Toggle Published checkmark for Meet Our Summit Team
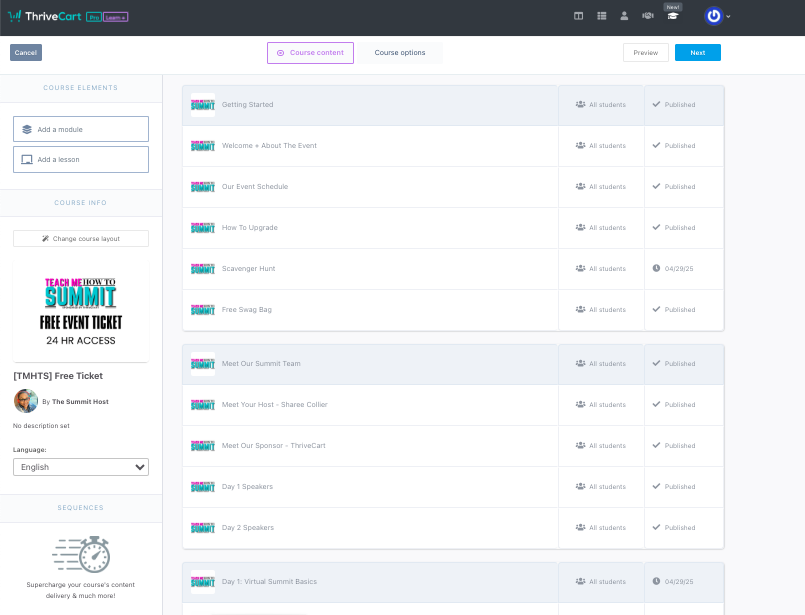Image resolution: width=805 pixels, height=615 pixels. (x=656, y=363)
